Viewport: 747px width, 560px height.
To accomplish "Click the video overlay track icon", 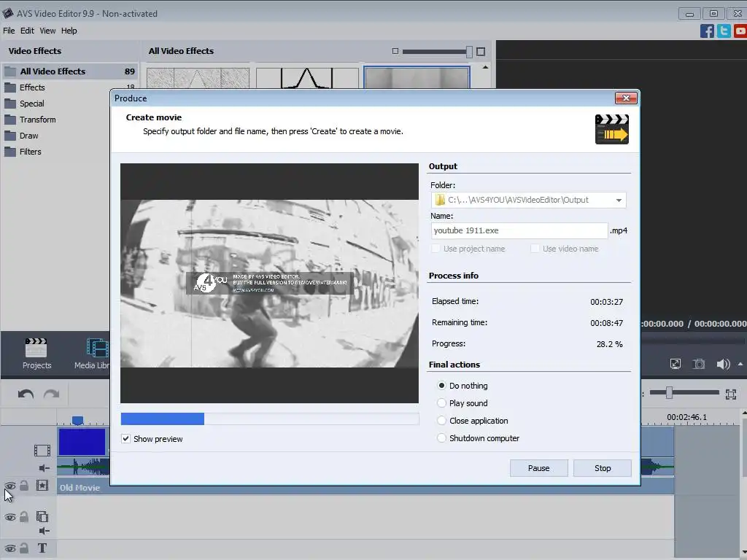I will [x=42, y=517].
